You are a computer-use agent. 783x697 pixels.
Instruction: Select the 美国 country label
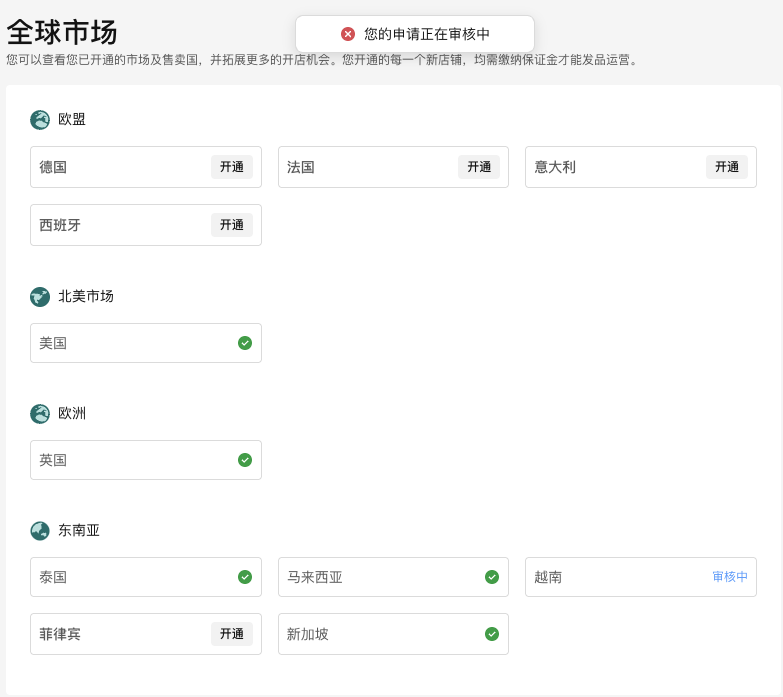click(x=53, y=344)
